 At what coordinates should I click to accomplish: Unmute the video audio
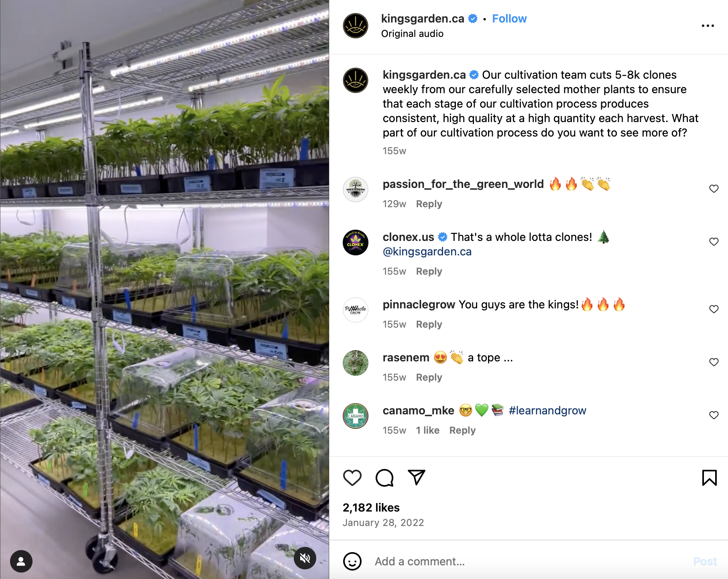point(305,558)
